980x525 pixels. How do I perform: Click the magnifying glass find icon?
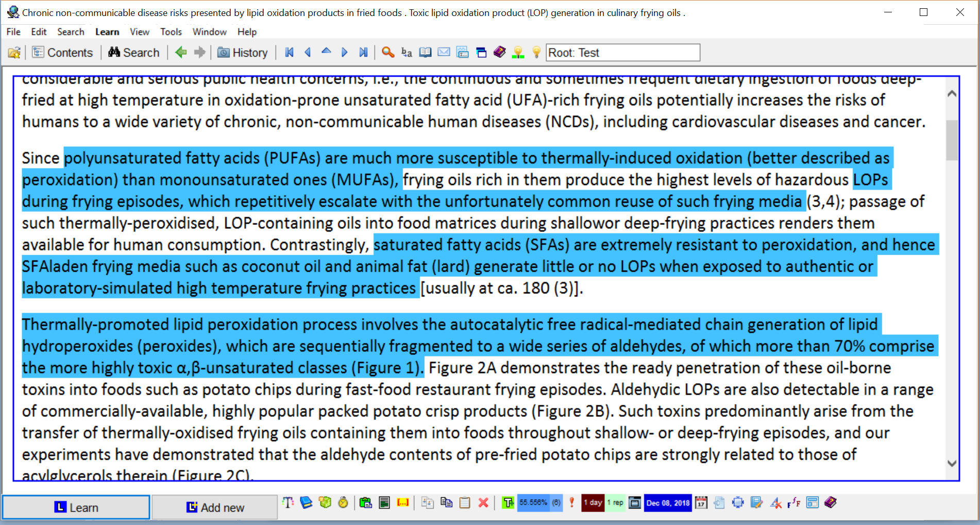click(388, 52)
